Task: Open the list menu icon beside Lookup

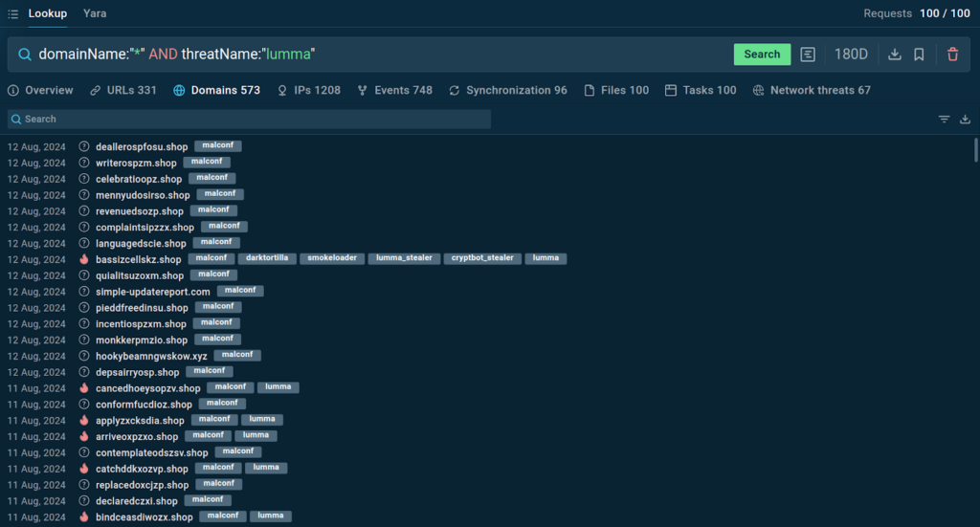Action: tap(12, 13)
